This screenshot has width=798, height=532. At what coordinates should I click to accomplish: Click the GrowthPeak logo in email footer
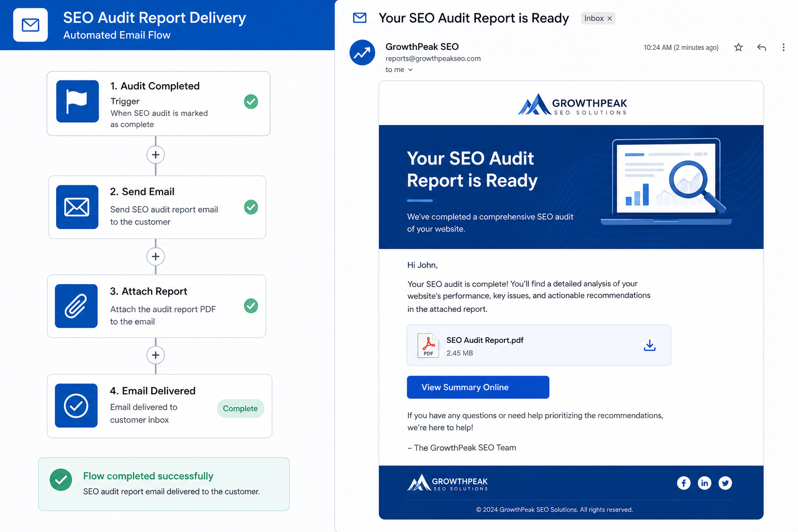click(447, 483)
